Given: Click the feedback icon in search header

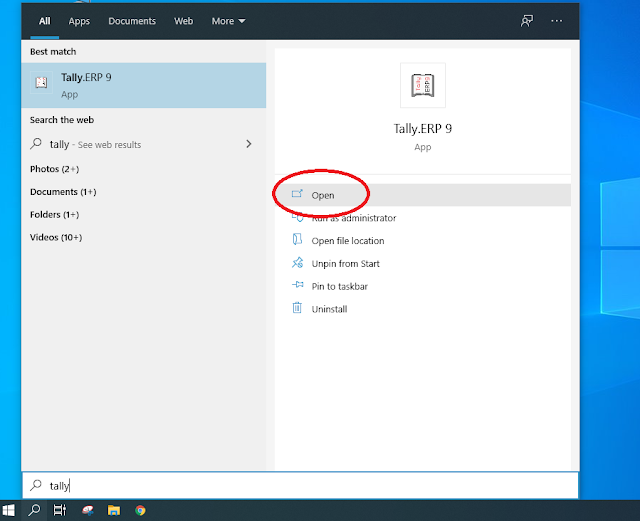Looking at the screenshot, I should click(527, 21).
